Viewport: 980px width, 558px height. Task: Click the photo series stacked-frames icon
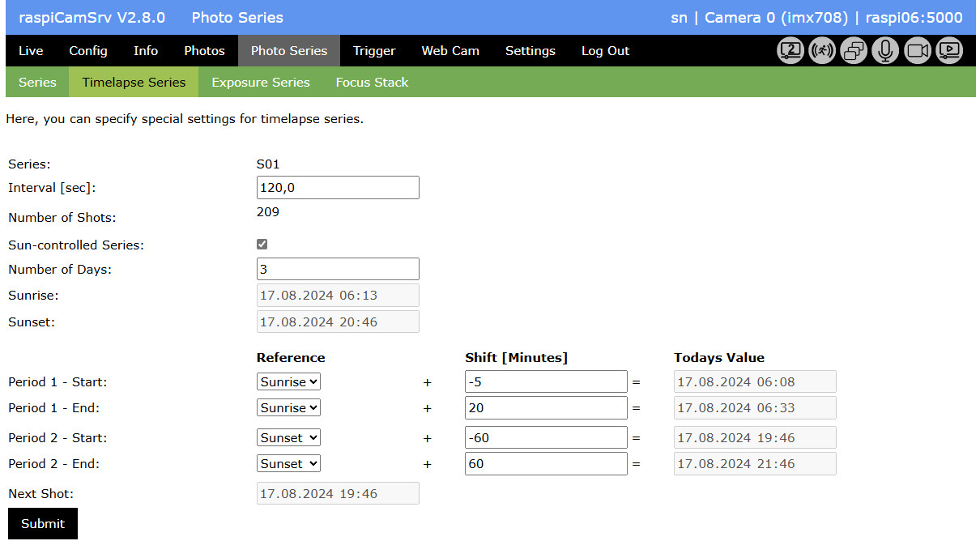[x=854, y=51]
